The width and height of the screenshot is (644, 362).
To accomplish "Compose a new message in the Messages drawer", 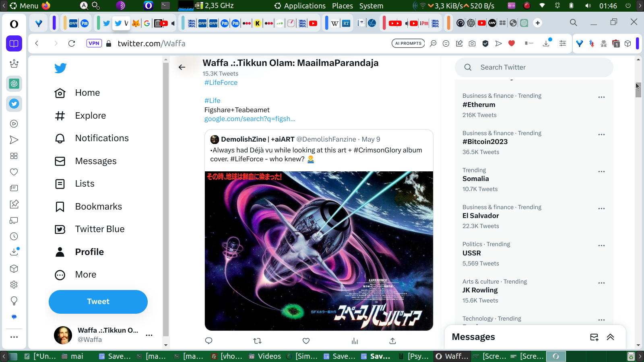I will (x=594, y=337).
